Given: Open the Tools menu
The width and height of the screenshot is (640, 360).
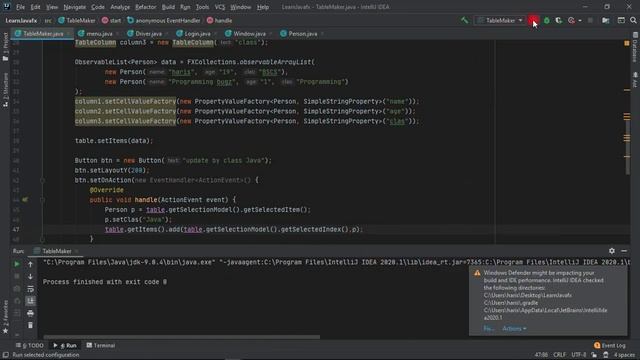Looking at the screenshot, I should point(202,7).
